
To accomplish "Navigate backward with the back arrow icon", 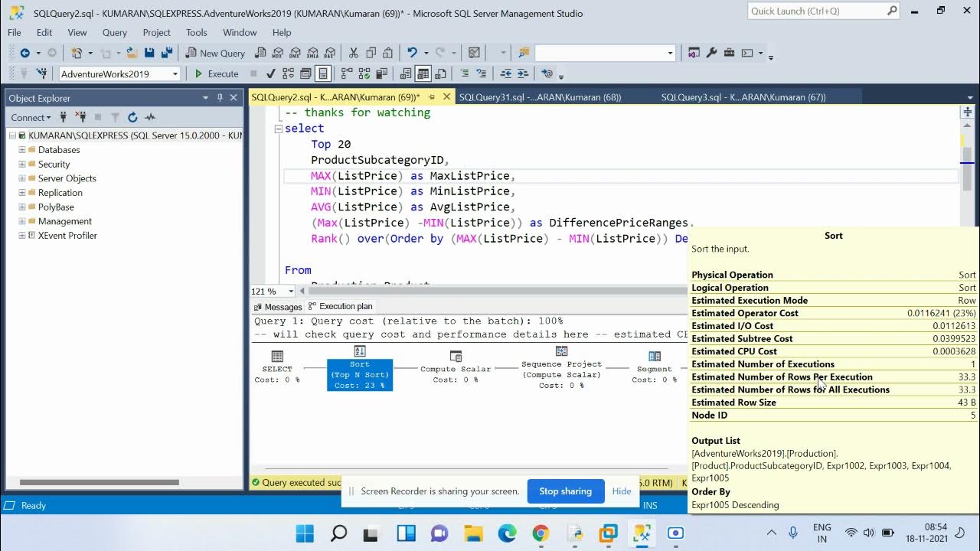I will (x=24, y=53).
